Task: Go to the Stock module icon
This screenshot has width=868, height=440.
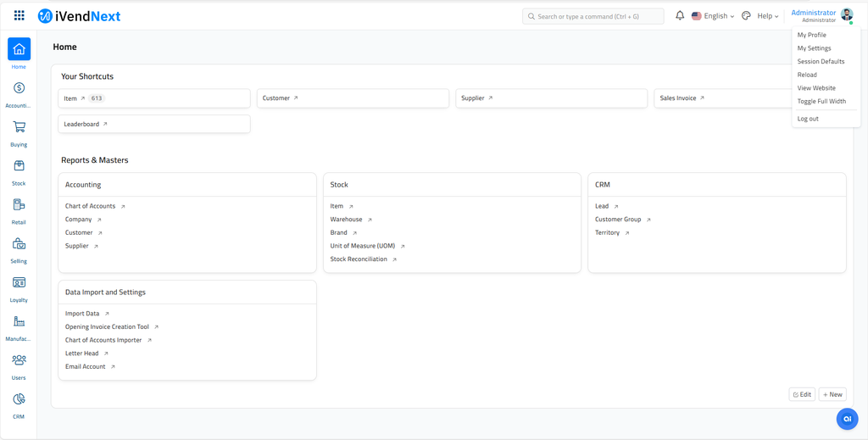Action: [x=19, y=166]
